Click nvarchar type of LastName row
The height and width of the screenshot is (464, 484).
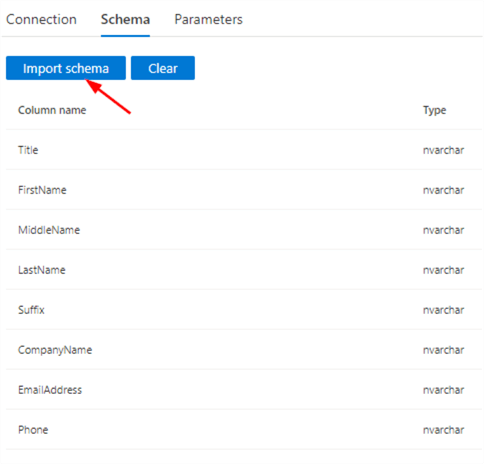pos(443,270)
